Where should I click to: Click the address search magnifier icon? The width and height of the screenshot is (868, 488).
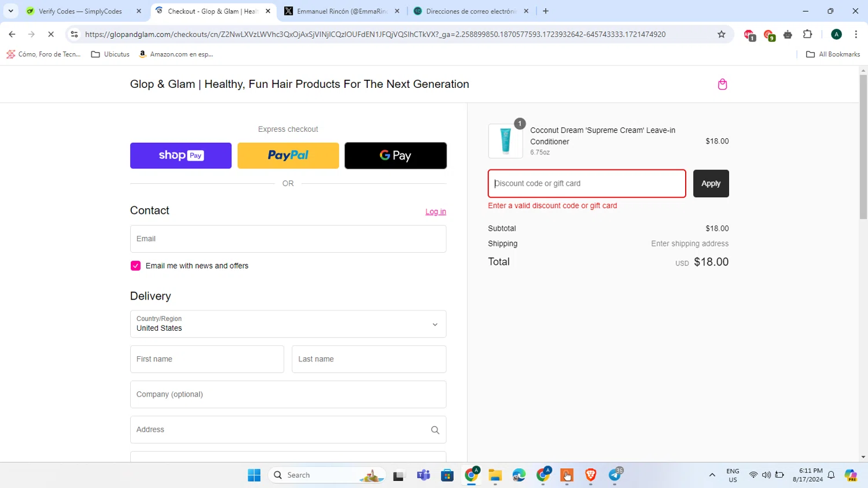(x=435, y=430)
